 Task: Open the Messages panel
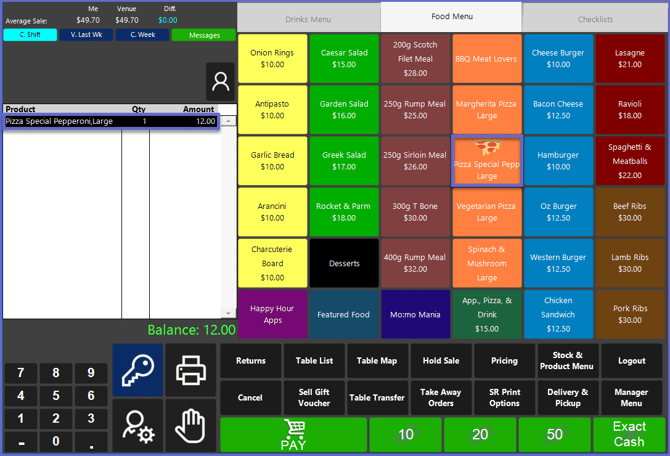[203, 35]
